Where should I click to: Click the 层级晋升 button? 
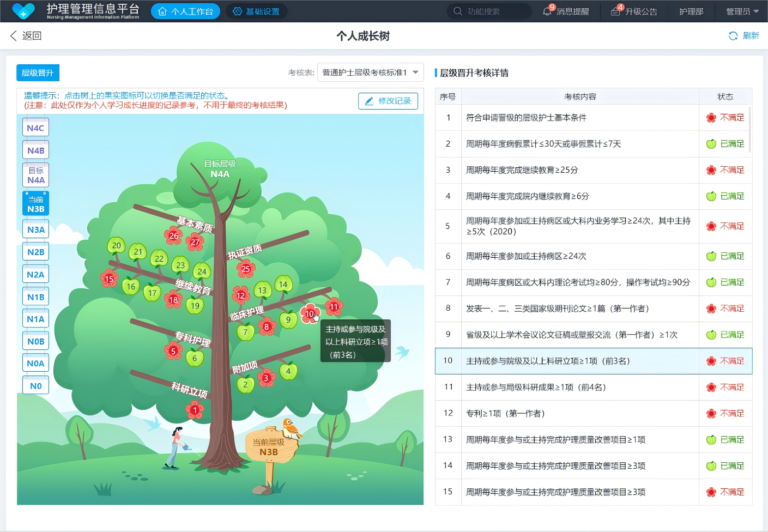(38, 73)
